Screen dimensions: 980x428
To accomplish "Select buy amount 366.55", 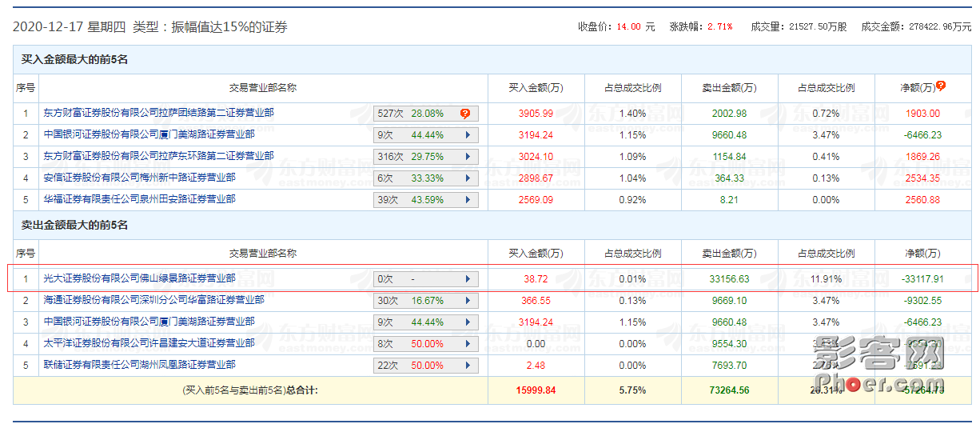I will (x=536, y=301).
